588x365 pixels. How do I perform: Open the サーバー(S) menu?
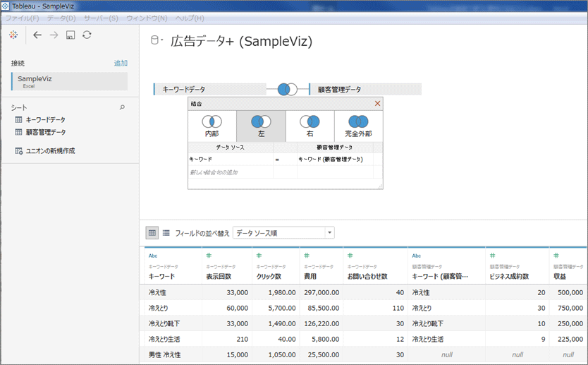(101, 18)
